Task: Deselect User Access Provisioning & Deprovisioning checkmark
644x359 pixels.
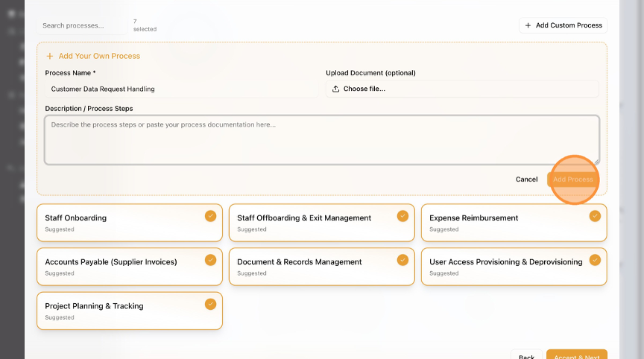Action: 595,260
